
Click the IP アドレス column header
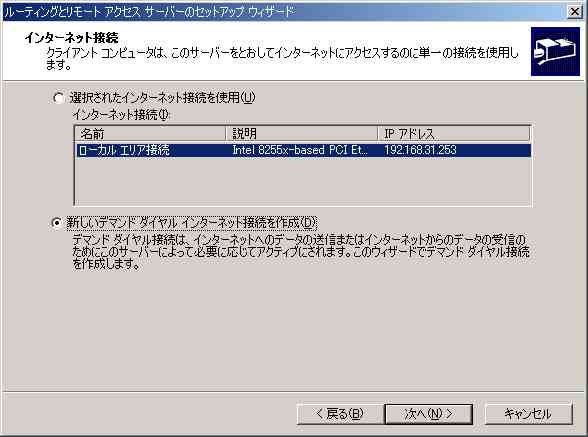pyautogui.click(x=454, y=134)
